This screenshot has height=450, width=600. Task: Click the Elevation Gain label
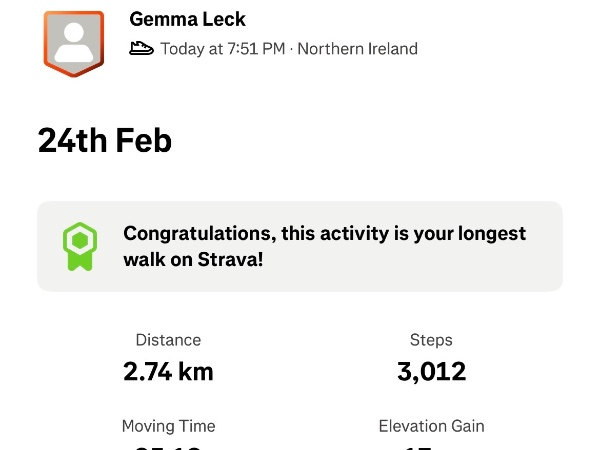pos(431,426)
